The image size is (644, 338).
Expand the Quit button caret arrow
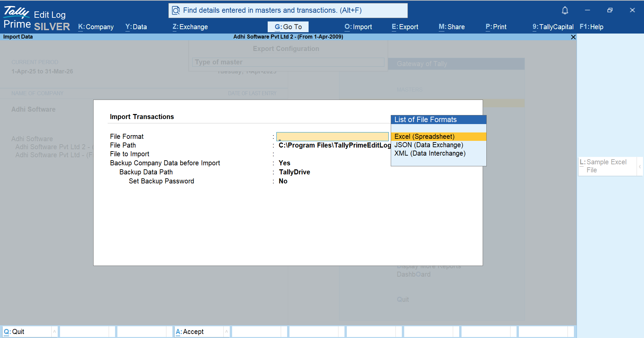pos(54,331)
